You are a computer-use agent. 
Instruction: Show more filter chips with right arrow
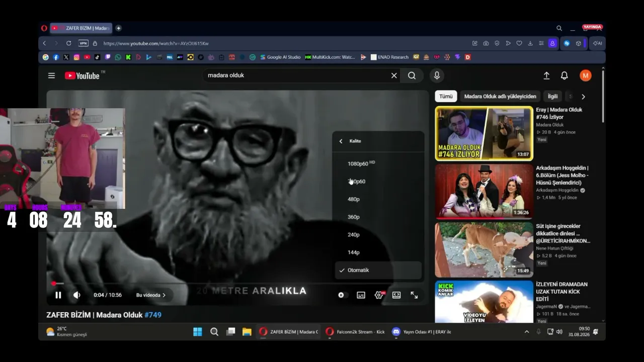(583, 97)
